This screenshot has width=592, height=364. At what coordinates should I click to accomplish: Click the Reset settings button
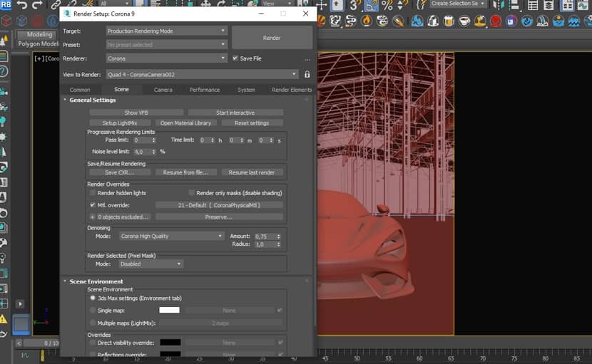(252, 123)
